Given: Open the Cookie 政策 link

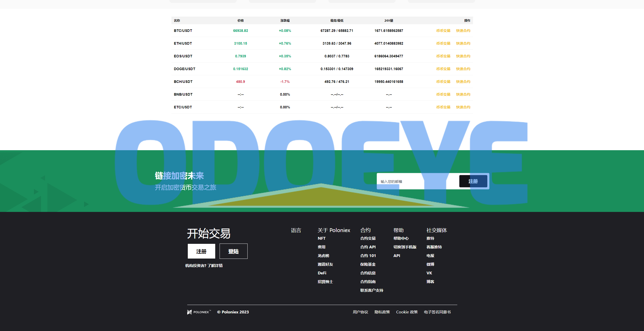Looking at the screenshot, I should click(407, 312).
